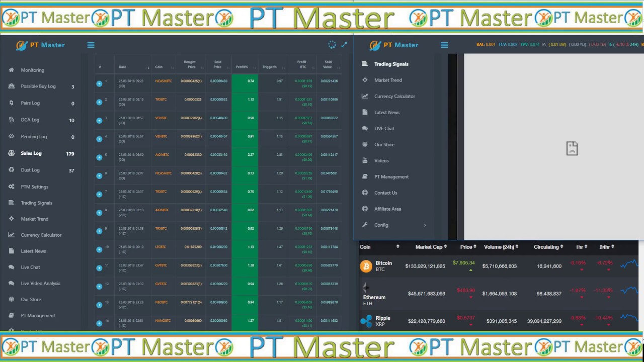Screen dimensions: 644x362
Task: Click the left PT Master logo
Action: (40, 45)
